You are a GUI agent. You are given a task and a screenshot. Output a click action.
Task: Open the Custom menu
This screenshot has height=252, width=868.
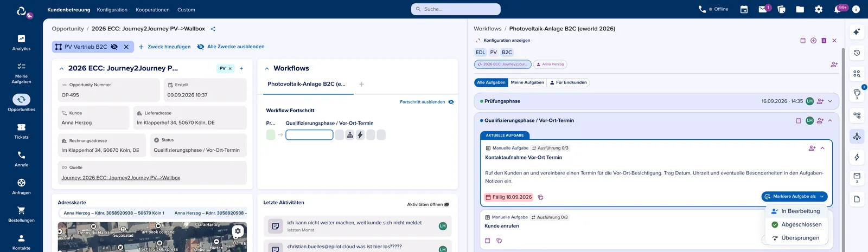[186, 10]
